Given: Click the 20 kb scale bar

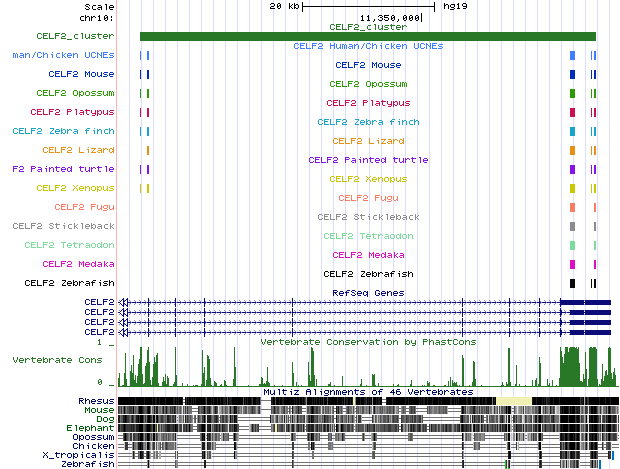Looking at the screenshot, I should click(x=367, y=6).
